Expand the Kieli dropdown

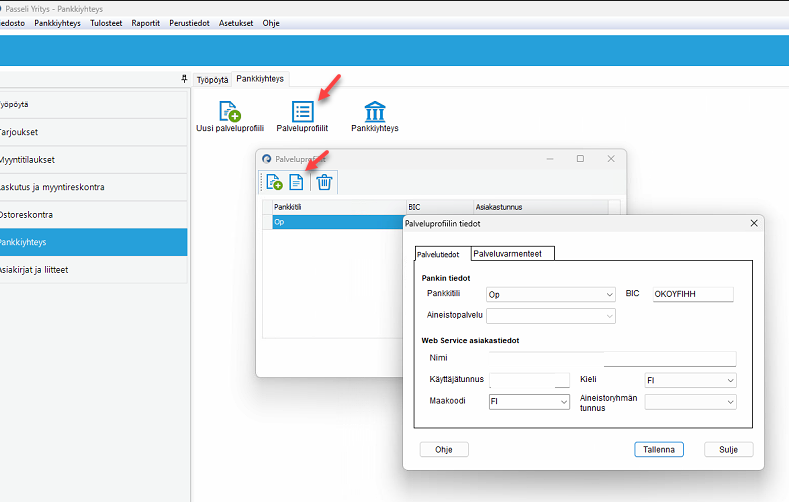pyautogui.click(x=730, y=380)
